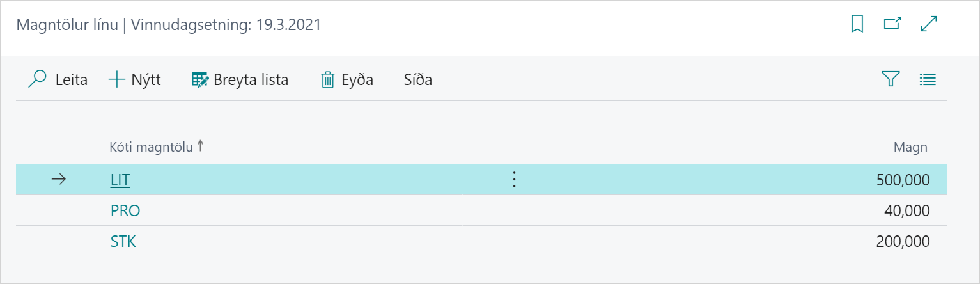
Task: Open the Síða menu
Action: [x=418, y=80]
